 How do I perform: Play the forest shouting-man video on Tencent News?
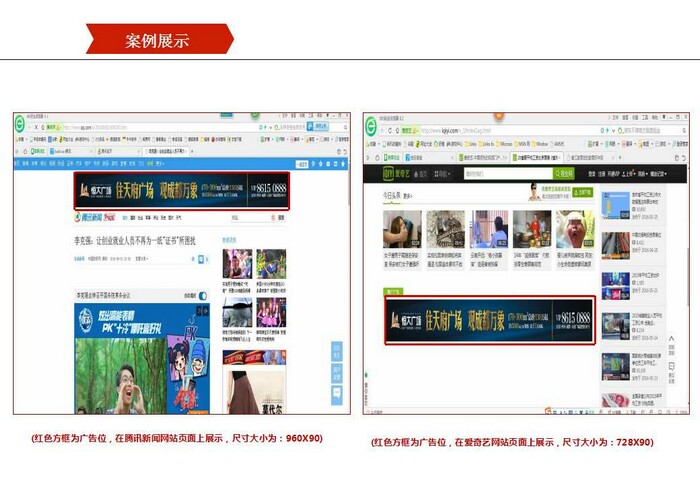pos(142,359)
